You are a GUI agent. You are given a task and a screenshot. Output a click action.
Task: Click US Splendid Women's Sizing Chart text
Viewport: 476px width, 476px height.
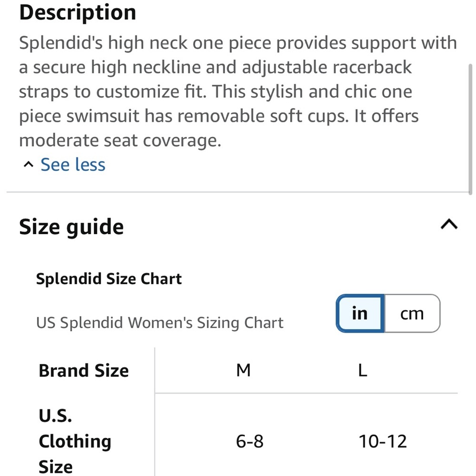pos(159,323)
